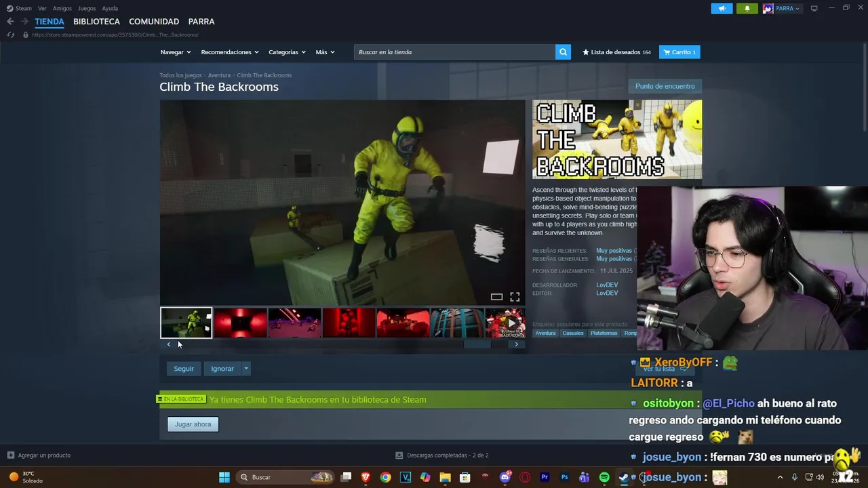Open the PARRA profile tab
The width and height of the screenshot is (868, 488).
(201, 22)
